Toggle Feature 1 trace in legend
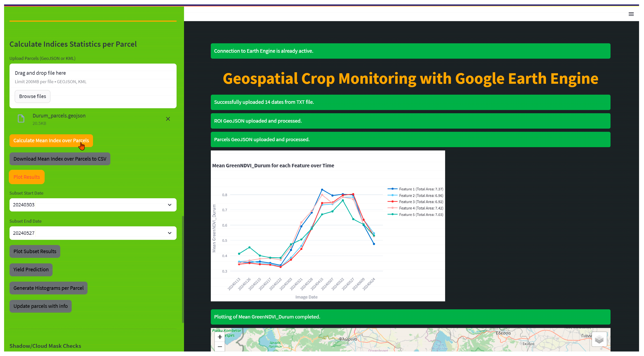The height and width of the screenshot is (356, 644). (415, 189)
